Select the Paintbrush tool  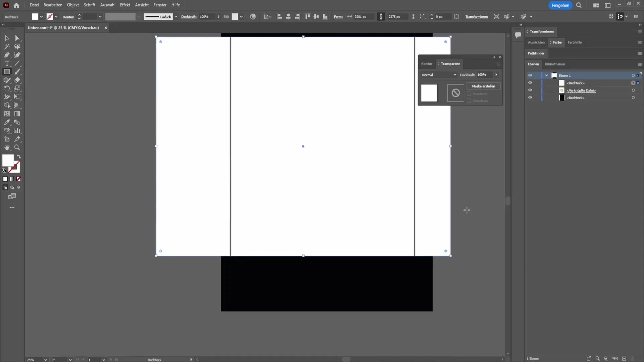[x=17, y=72]
